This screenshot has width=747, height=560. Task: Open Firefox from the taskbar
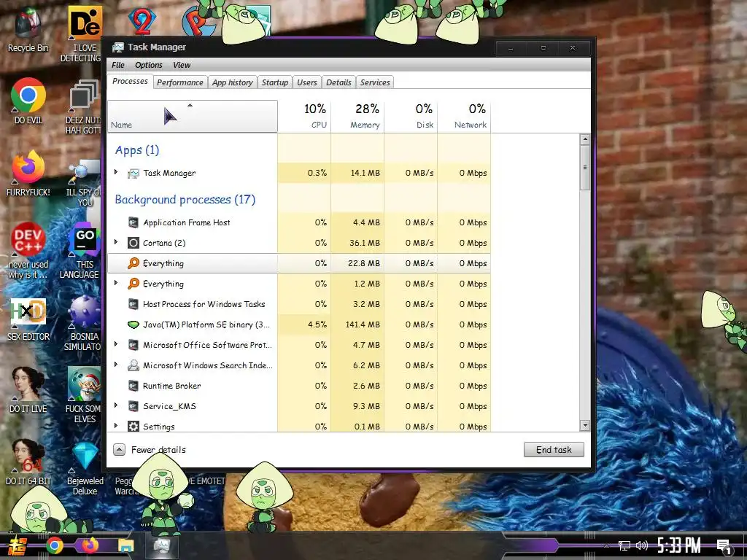[x=90, y=545]
